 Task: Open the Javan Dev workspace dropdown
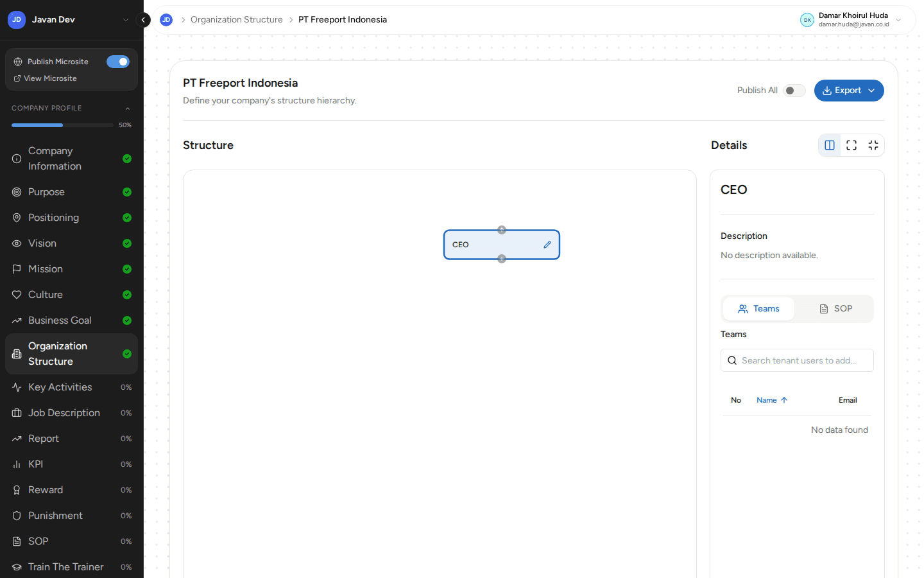tap(126, 20)
